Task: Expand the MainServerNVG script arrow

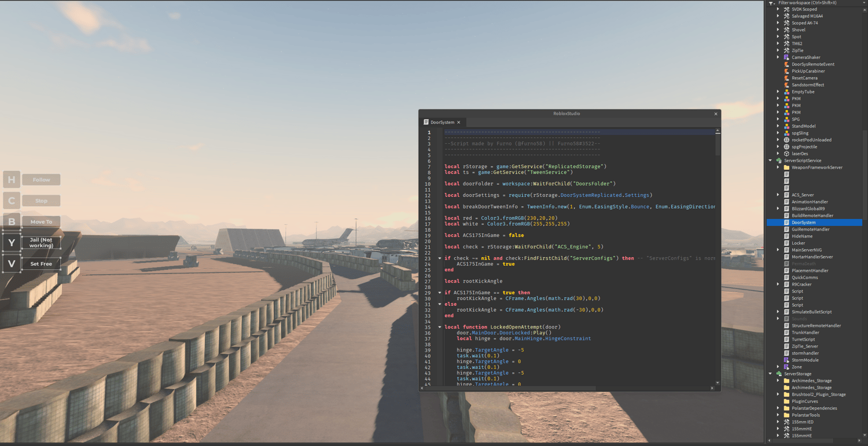Action: (x=778, y=250)
